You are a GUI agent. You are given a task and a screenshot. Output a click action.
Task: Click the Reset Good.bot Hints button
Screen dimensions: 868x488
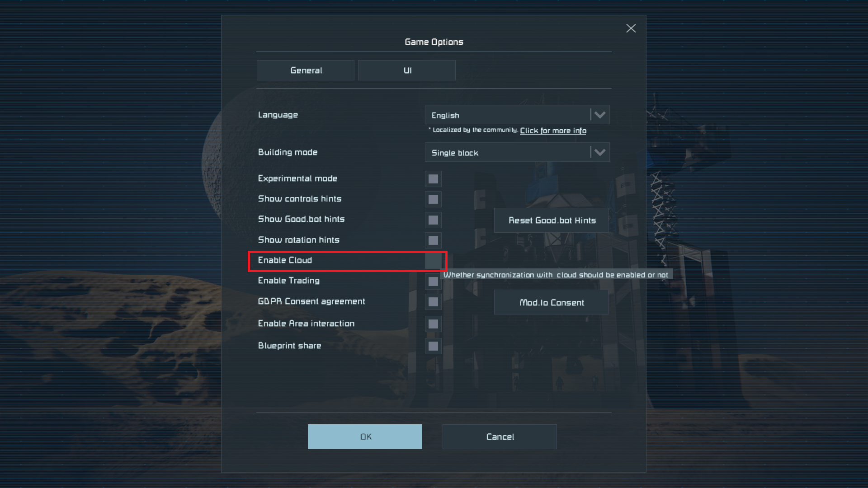[x=551, y=221]
